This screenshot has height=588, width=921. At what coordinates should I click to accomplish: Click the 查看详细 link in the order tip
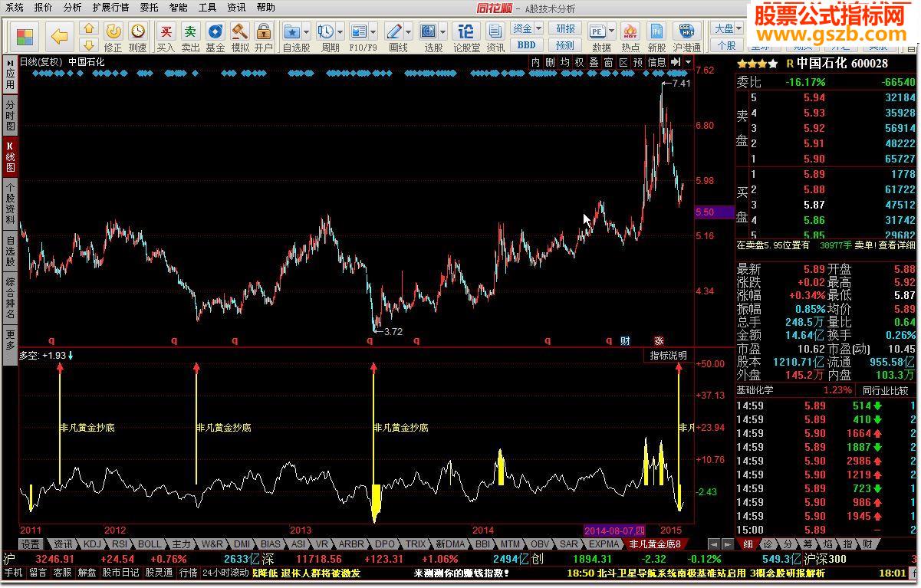click(x=896, y=245)
